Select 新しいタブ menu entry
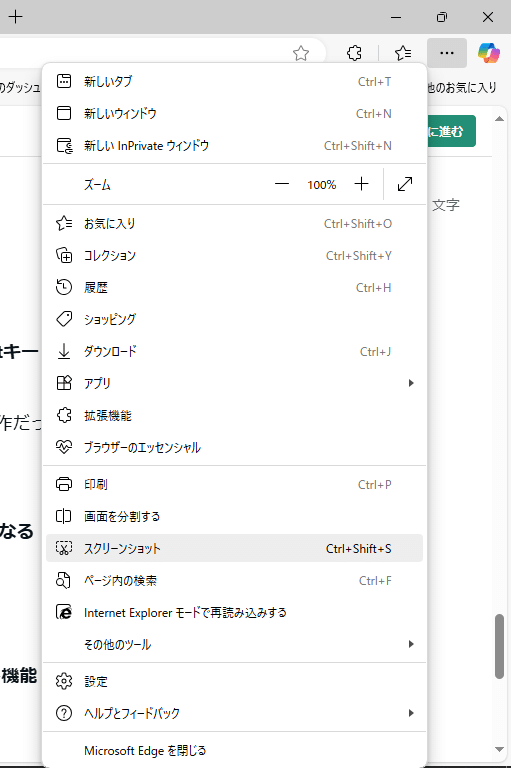The height and width of the screenshot is (768, 511). pyautogui.click(x=234, y=81)
